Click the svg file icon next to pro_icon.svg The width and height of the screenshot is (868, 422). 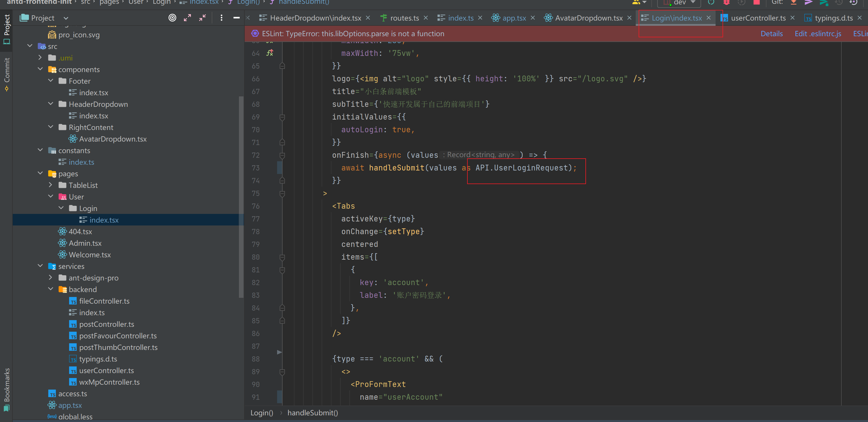point(52,35)
